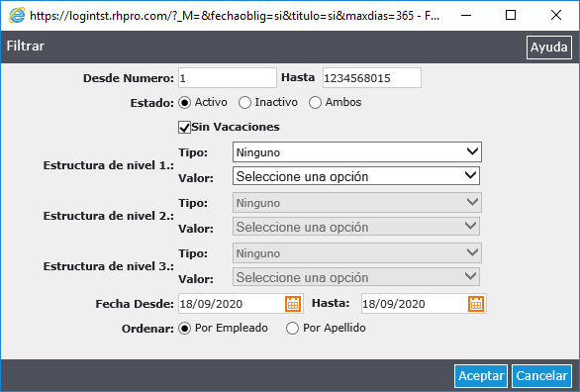Click the 'Estructura de nivel 2.:' label
The image size is (580, 392).
(x=109, y=216)
